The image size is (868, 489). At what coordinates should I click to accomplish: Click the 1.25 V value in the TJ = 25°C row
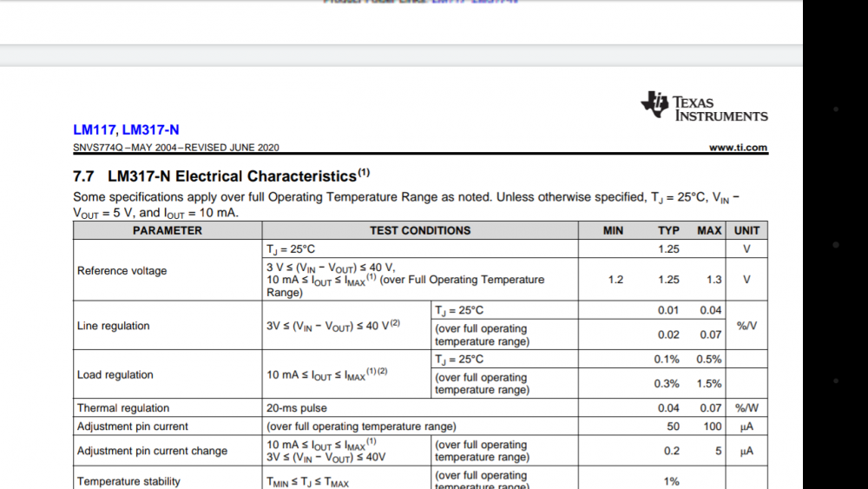[668, 249]
